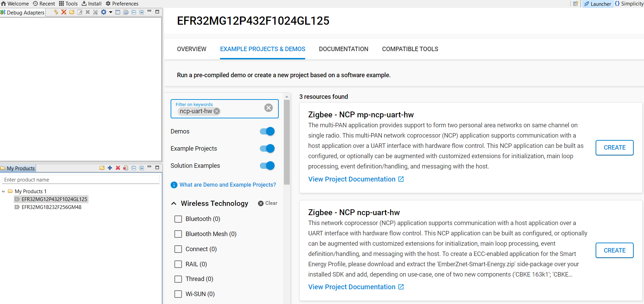Switch to the DOCUMENTATION tab
Screen dimensions: 644x304
(344, 49)
